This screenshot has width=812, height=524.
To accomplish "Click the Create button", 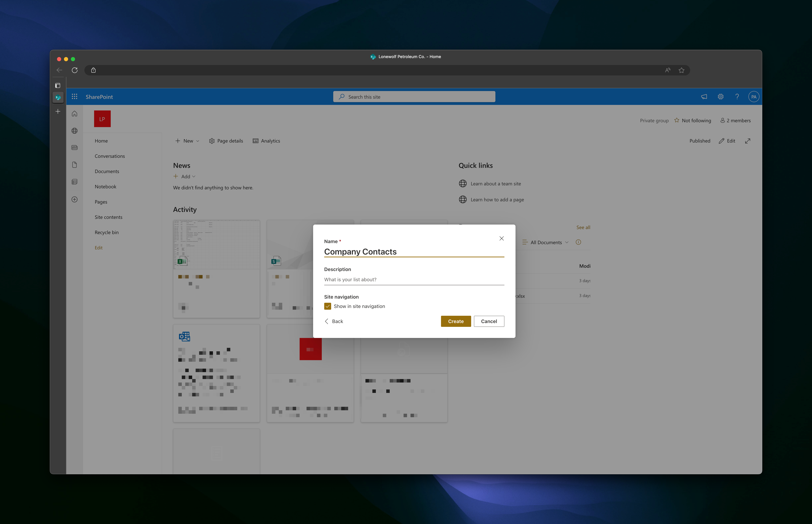I will pyautogui.click(x=456, y=321).
